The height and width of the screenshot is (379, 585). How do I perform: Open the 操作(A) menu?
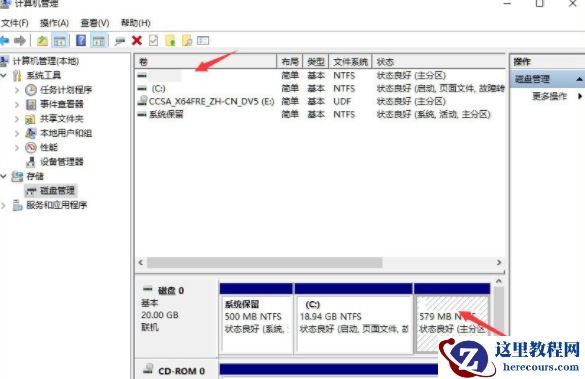coord(54,23)
